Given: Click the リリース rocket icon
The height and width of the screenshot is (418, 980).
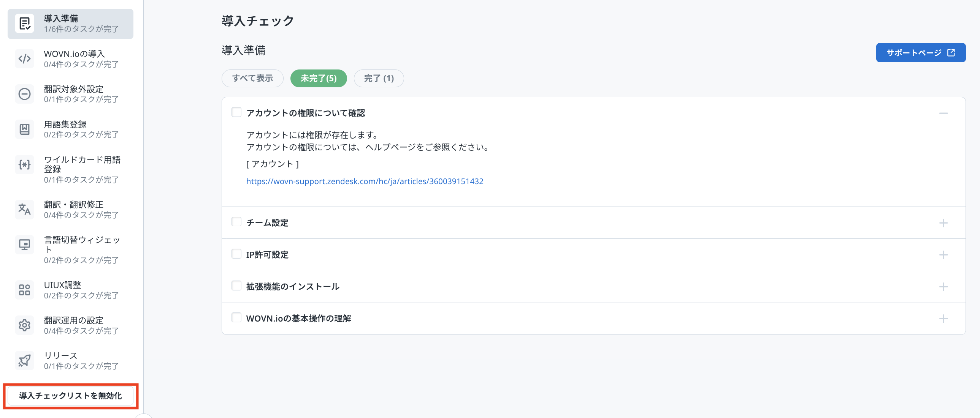Looking at the screenshot, I should pyautogui.click(x=25, y=360).
